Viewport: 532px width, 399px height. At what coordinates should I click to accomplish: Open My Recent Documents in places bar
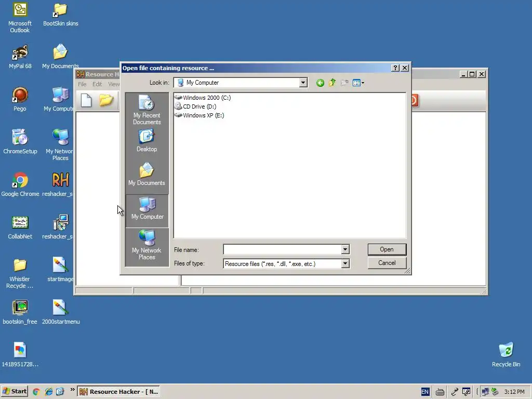(x=147, y=110)
